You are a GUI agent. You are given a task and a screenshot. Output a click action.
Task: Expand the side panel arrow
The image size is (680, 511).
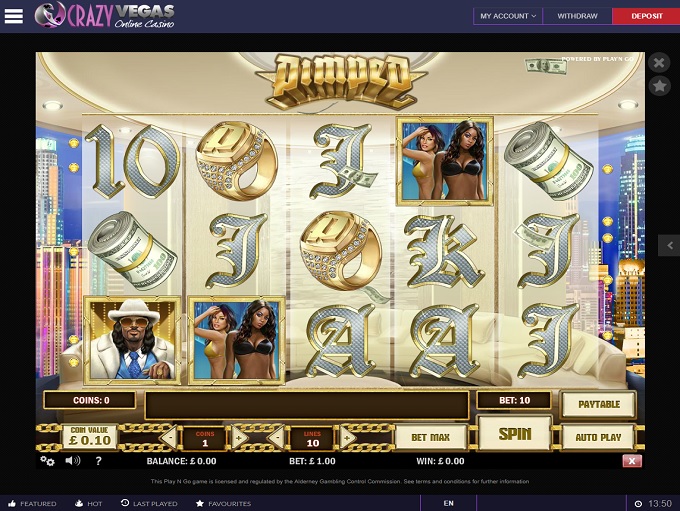pyautogui.click(x=670, y=246)
